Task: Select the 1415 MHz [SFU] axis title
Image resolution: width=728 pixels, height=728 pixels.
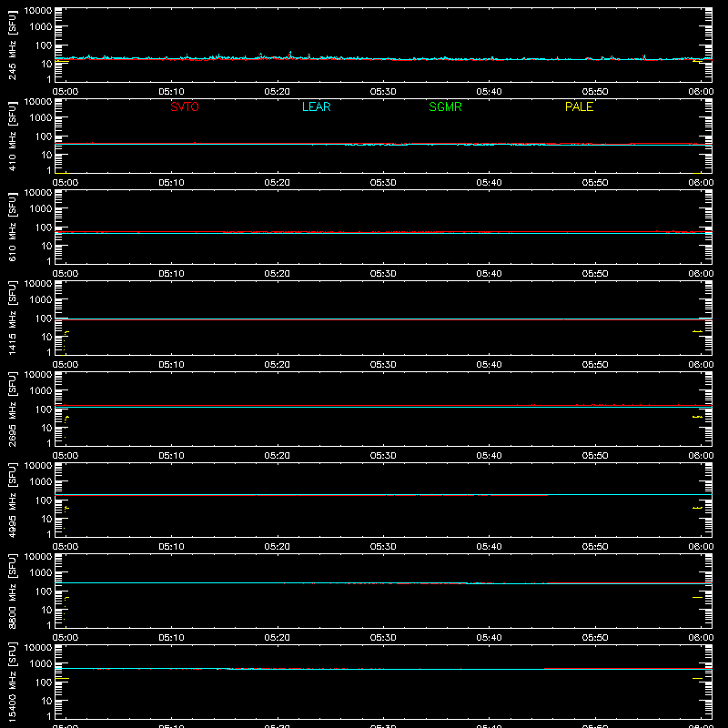Action: [12, 318]
